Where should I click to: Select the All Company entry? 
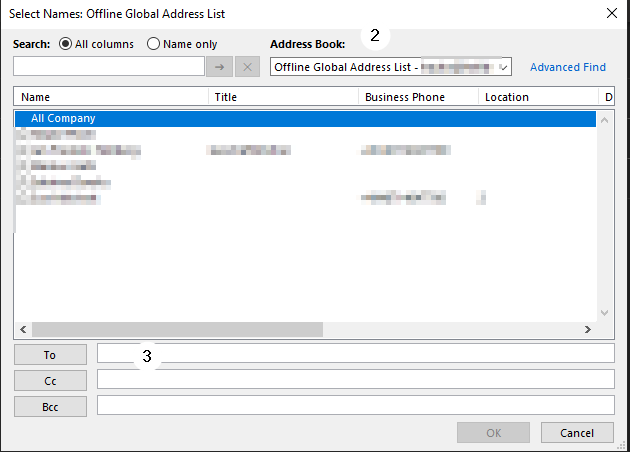pos(62,118)
